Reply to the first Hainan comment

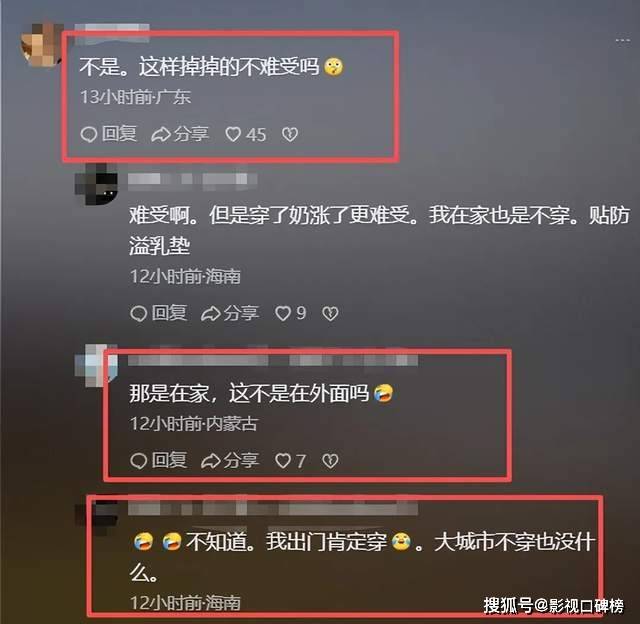pyautogui.click(x=158, y=313)
